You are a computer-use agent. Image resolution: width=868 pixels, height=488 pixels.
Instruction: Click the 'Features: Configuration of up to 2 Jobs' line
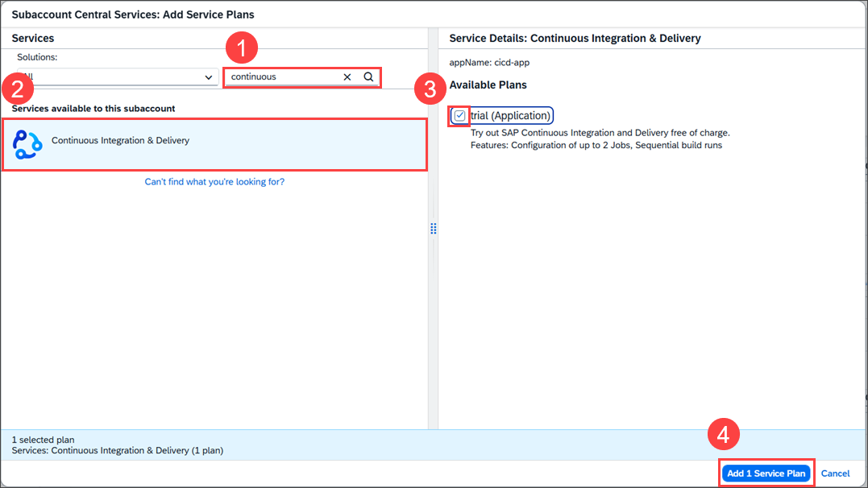tap(596, 146)
